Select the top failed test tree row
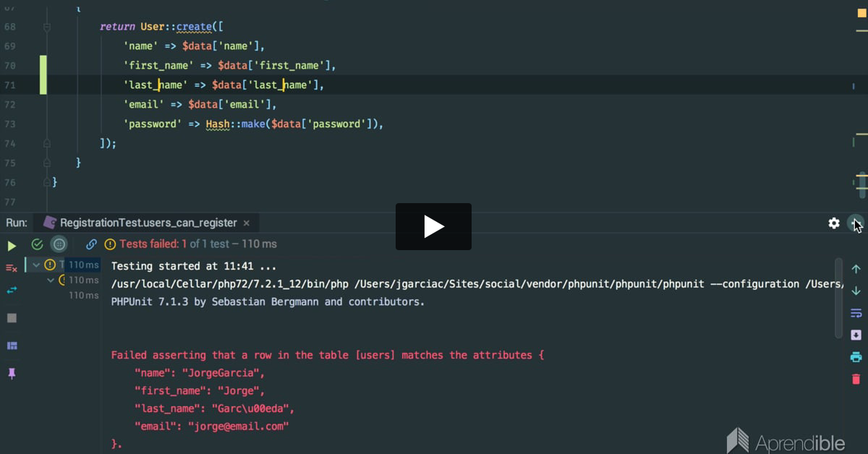This screenshot has width=868, height=454. 64,265
